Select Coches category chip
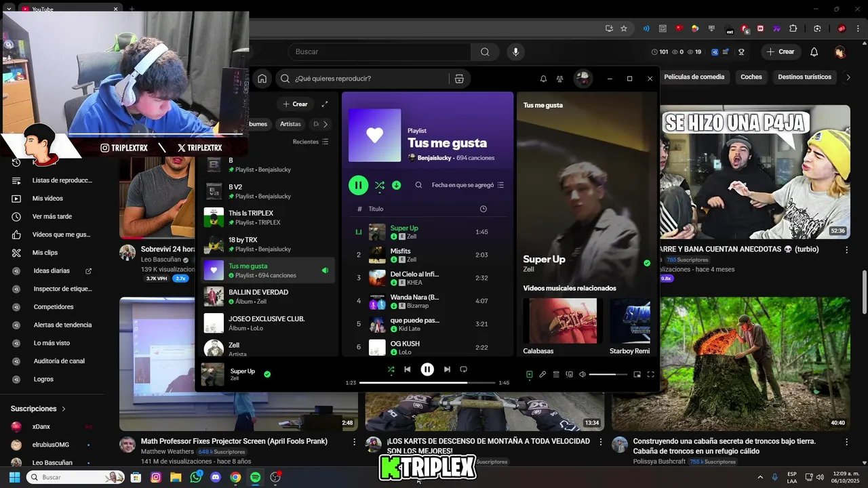 [751, 77]
